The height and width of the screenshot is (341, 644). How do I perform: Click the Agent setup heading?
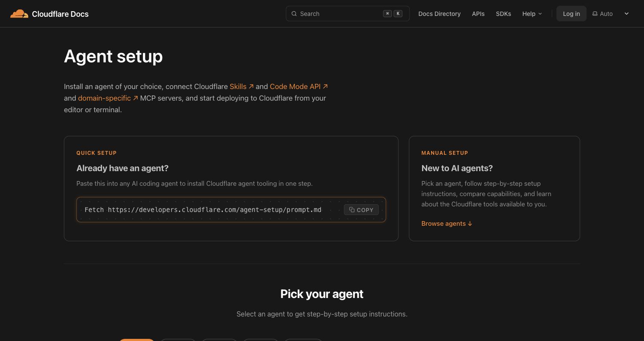(113, 56)
